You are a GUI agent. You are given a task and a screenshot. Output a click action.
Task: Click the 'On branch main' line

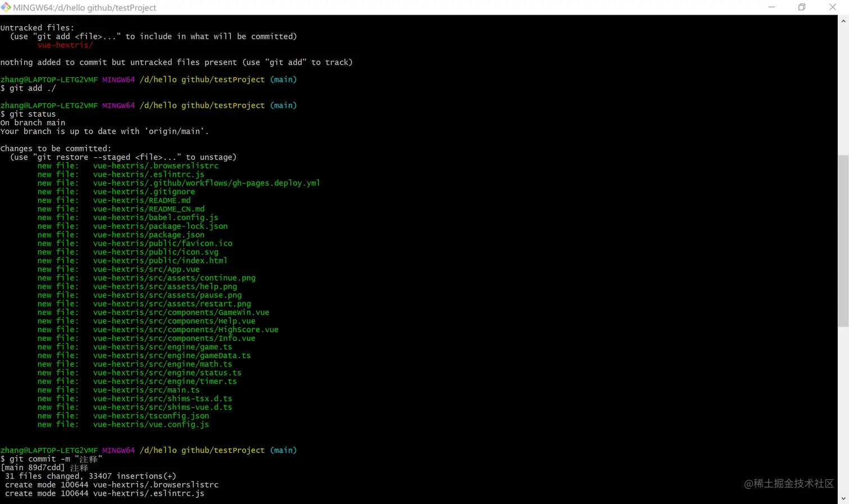click(x=33, y=122)
